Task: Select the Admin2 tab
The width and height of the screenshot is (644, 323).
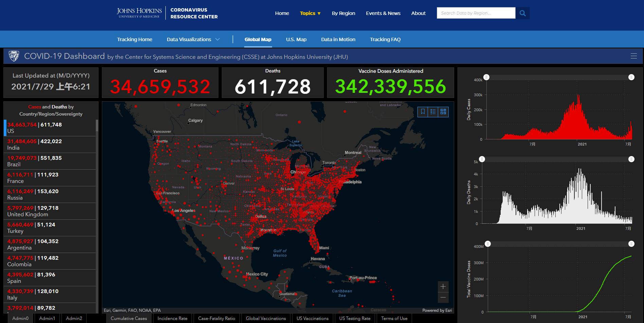Action: pos(74,318)
